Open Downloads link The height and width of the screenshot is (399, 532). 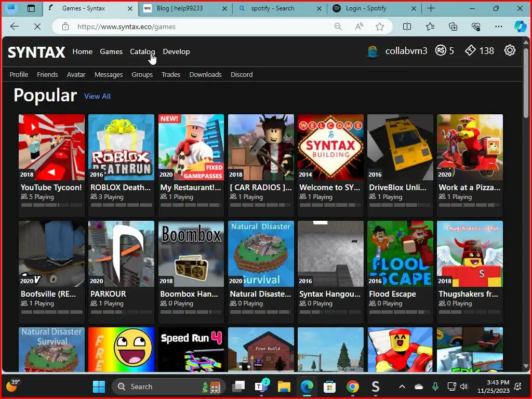pyautogui.click(x=205, y=74)
